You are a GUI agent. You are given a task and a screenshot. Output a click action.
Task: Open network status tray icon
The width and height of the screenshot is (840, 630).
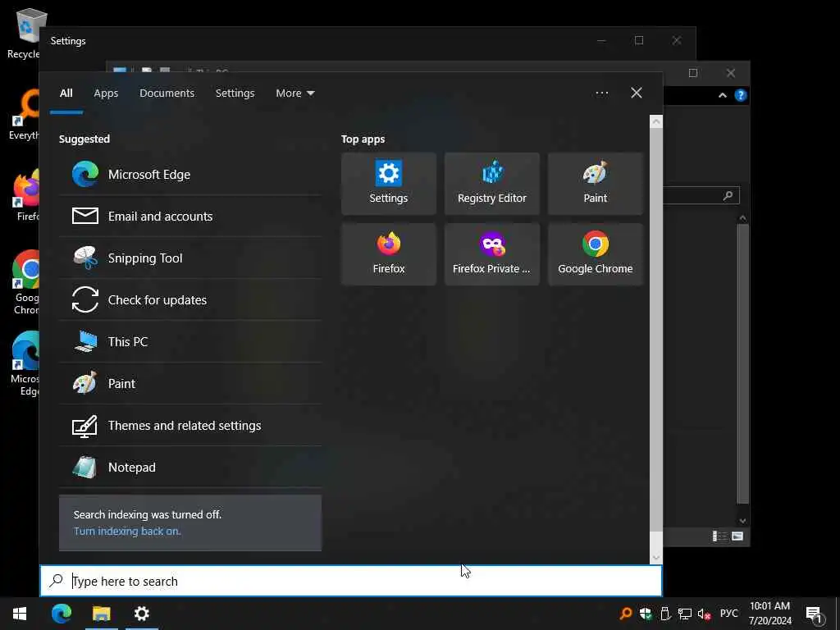pos(685,614)
